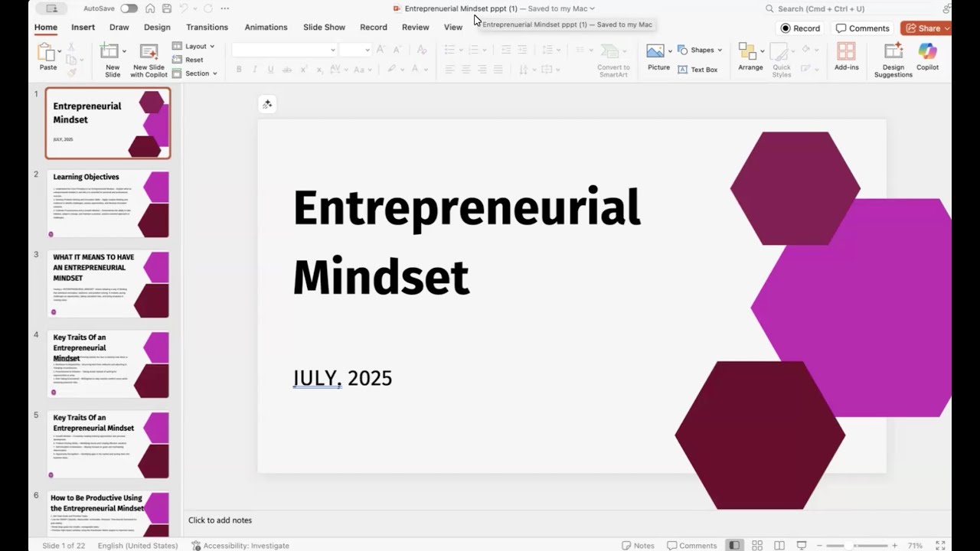Open the Transitions tab
This screenshot has width=980, height=551.
(207, 27)
